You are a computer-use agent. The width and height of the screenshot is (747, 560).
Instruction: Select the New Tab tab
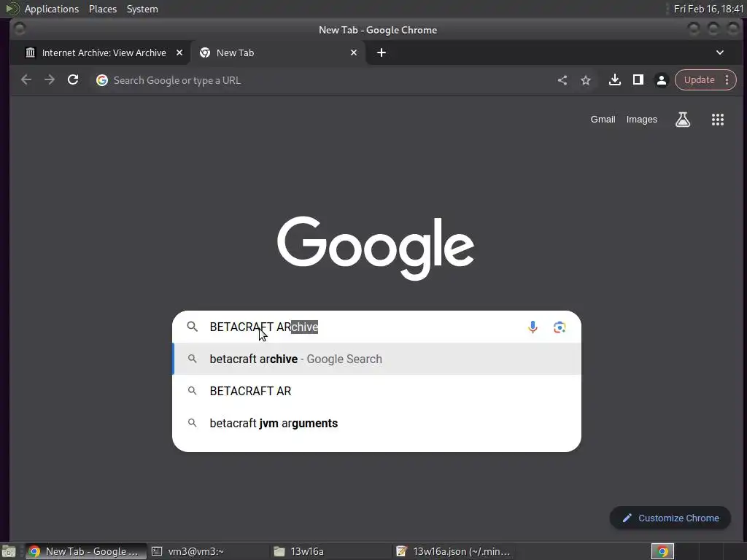[x=278, y=52]
